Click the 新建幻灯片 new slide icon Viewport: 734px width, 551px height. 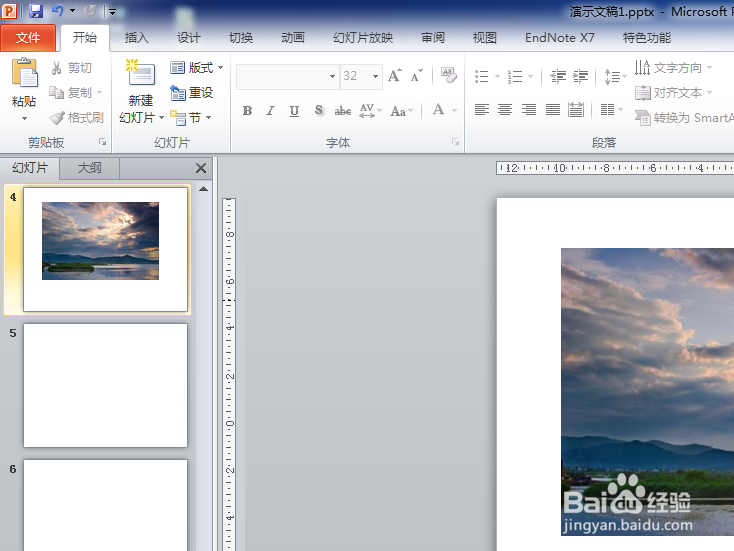click(140, 73)
